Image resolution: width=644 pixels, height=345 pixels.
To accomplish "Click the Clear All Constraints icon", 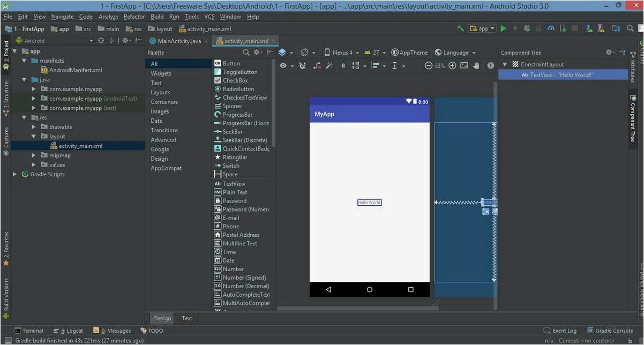I will tap(317, 66).
